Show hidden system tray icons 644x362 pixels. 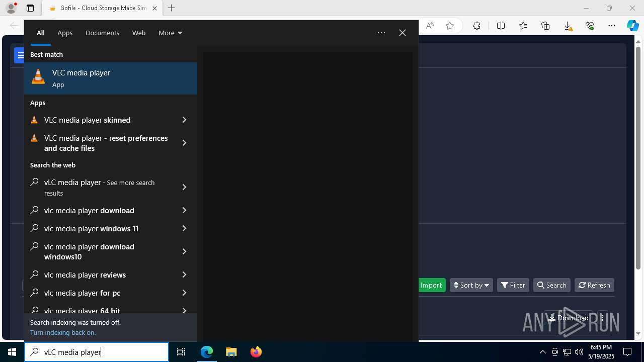(x=542, y=352)
